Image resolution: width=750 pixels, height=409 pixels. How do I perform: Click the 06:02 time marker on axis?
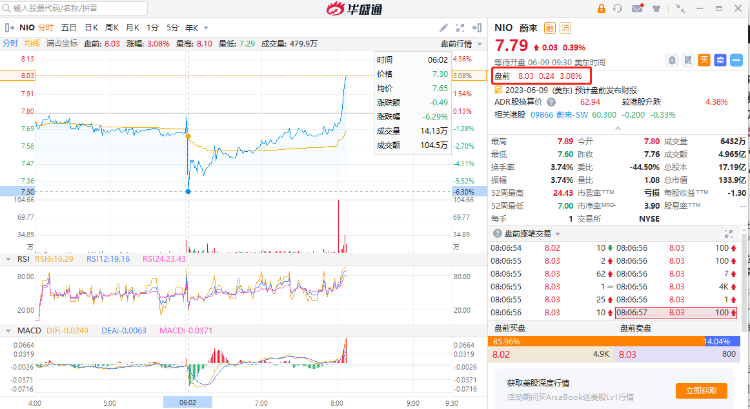[188, 403]
